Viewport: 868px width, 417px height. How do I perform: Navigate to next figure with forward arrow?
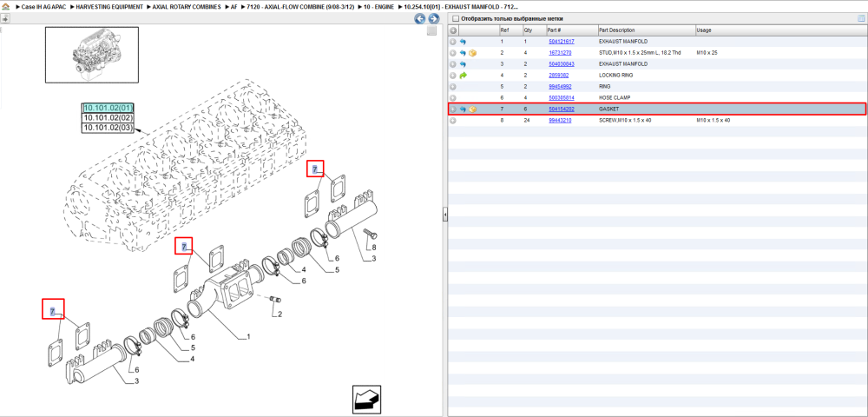pyautogui.click(x=433, y=19)
